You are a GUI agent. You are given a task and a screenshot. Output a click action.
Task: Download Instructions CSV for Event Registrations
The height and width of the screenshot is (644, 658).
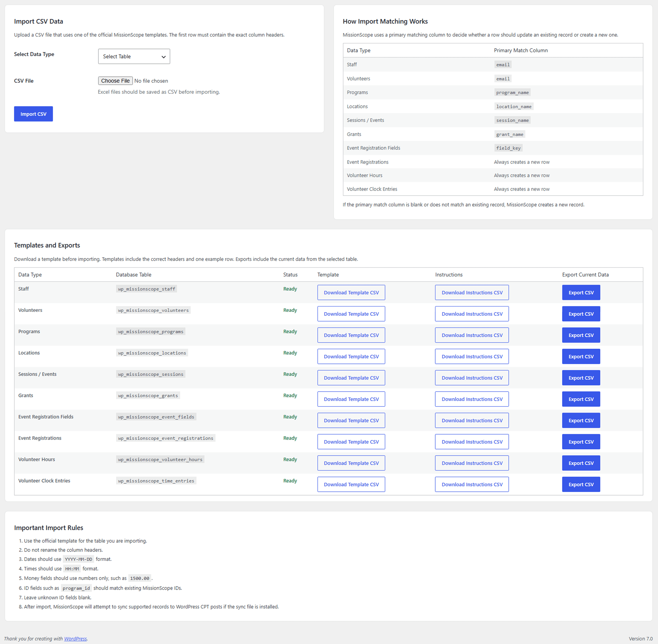click(472, 442)
